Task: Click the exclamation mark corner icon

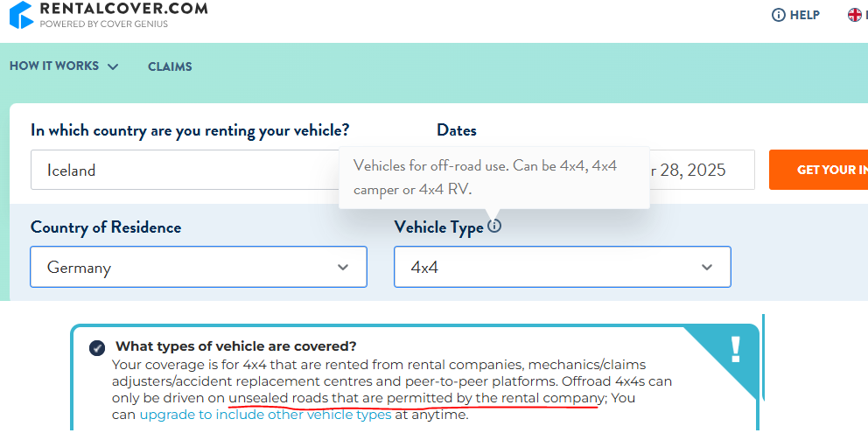Action: tap(735, 350)
